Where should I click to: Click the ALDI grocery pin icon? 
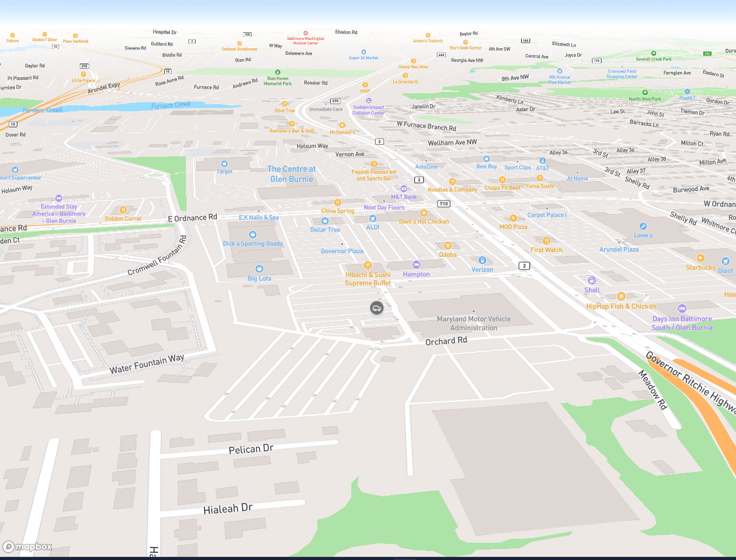tap(373, 219)
